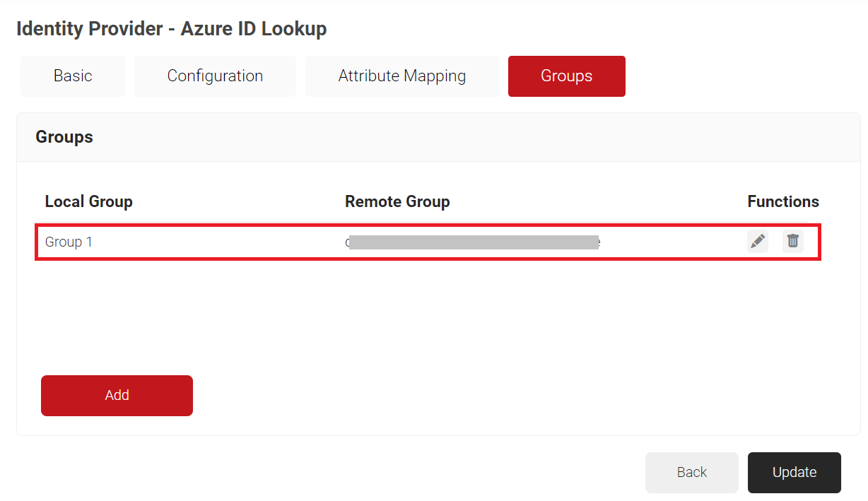The height and width of the screenshot is (501, 868).
Task: Click the Back button
Action: 691,472
